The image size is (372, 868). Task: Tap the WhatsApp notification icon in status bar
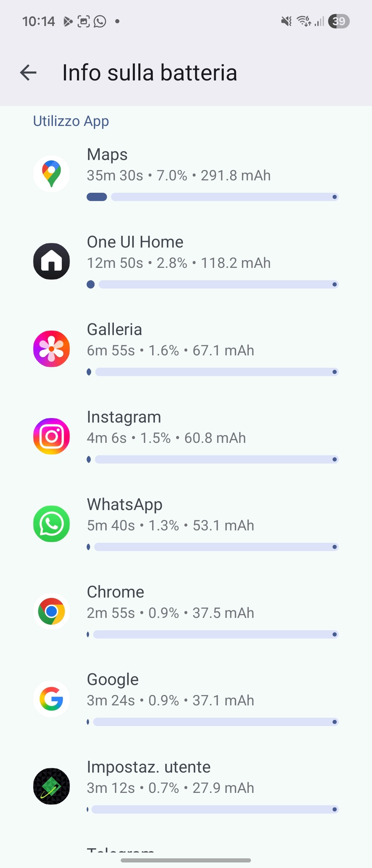coord(100,22)
